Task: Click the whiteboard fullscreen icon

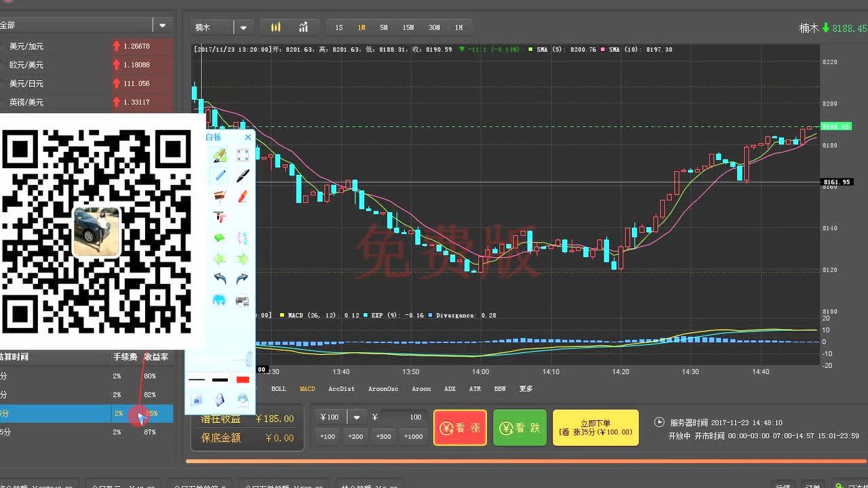Action: [242, 155]
